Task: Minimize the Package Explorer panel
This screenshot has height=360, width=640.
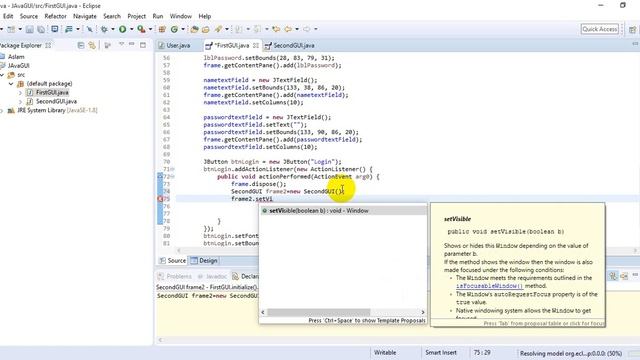Action: [131, 44]
